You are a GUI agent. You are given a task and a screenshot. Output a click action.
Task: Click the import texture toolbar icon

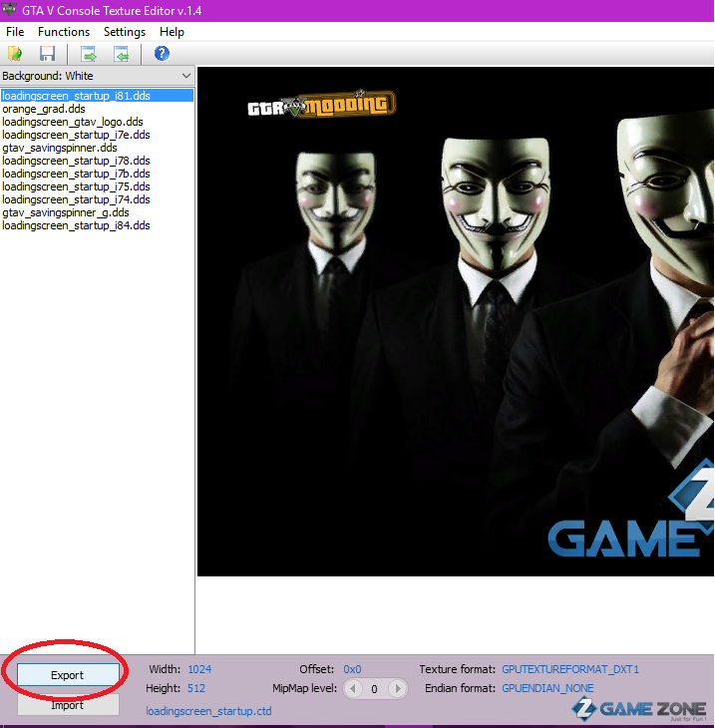coord(122,54)
